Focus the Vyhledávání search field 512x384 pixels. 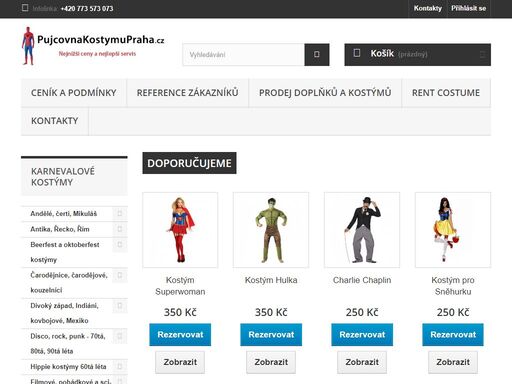pyautogui.click(x=243, y=54)
